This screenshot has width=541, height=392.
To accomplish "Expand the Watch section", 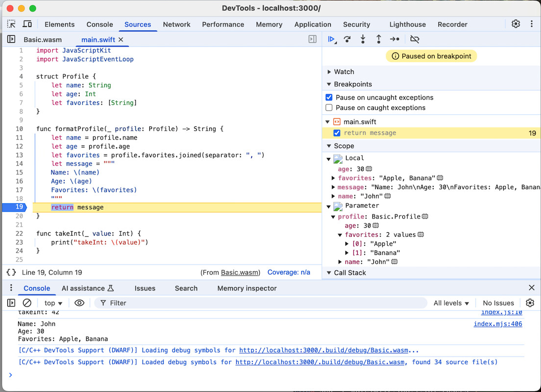I will pos(329,72).
